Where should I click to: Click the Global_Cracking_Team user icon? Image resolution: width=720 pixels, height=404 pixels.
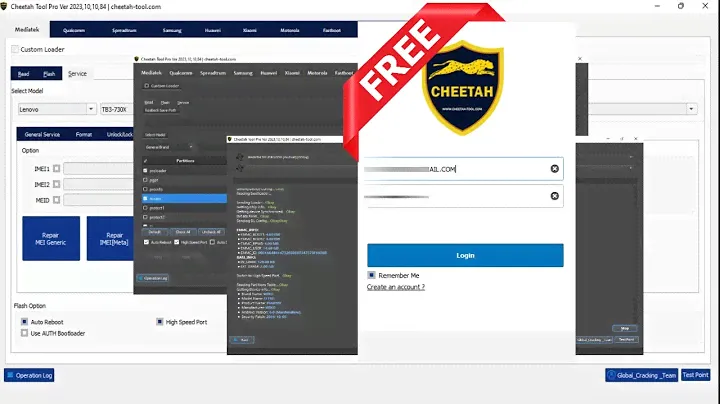click(610, 376)
